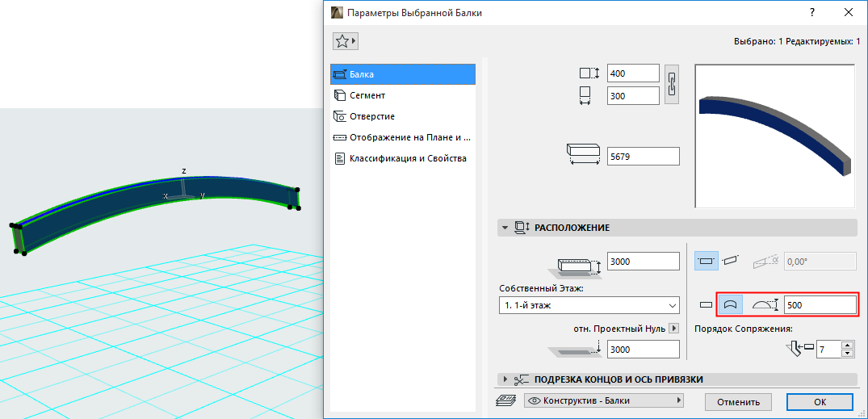This screenshot has width=868, height=419.
Task: Click the beam length icon
Action: 584,154
